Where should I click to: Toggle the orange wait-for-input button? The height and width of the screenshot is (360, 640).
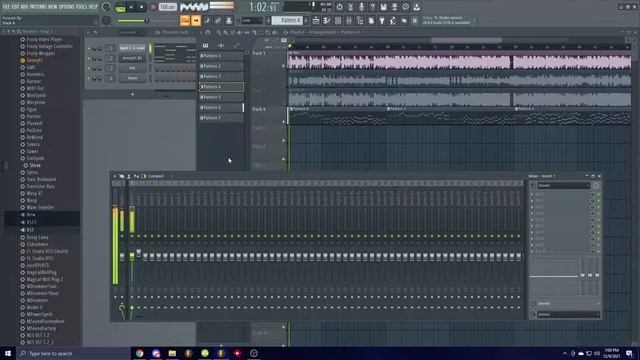click(196, 20)
